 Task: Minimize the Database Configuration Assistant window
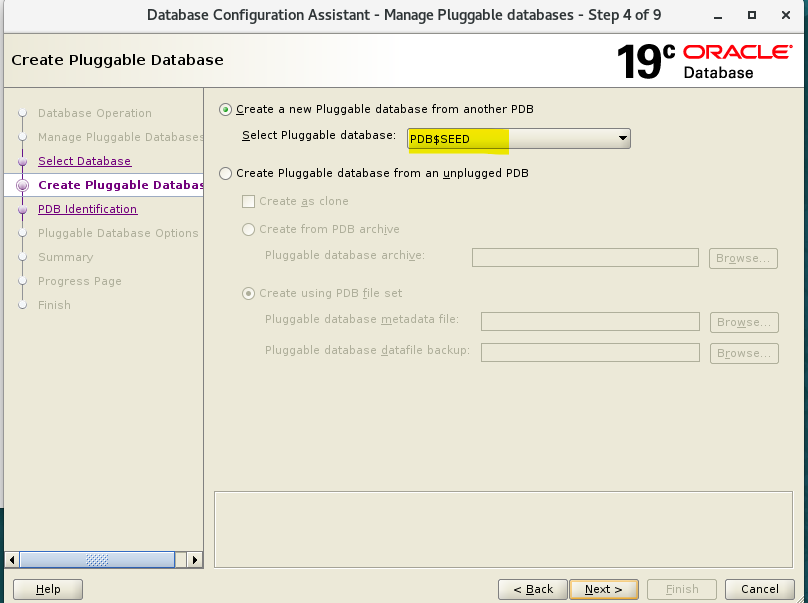[x=718, y=15]
